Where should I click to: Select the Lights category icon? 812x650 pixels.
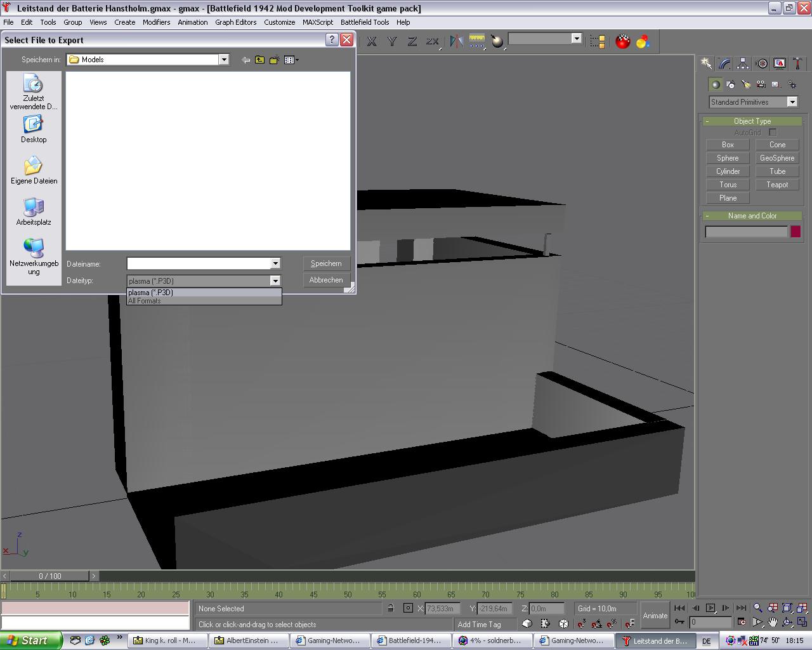click(x=746, y=84)
